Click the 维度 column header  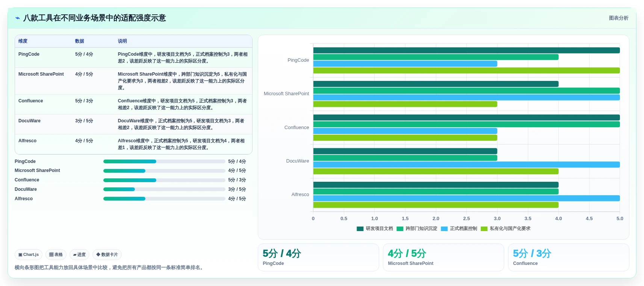click(23, 41)
